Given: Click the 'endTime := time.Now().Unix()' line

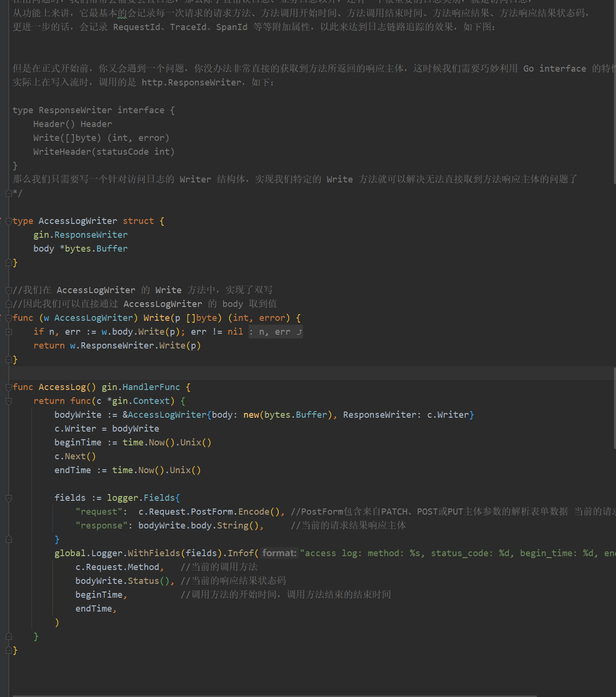Looking at the screenshot, I should 128,470.
